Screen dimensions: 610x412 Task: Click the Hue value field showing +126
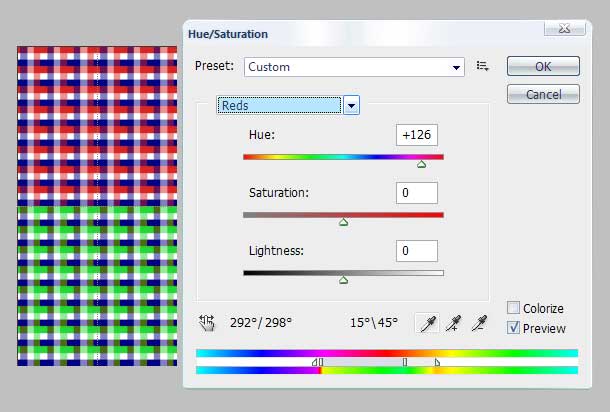click(416, 135)
